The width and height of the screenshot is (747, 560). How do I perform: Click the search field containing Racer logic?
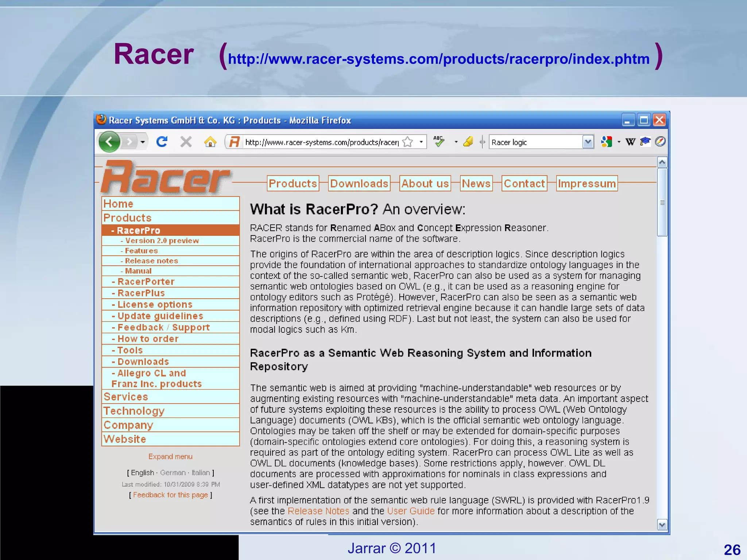tap(535, 142)
